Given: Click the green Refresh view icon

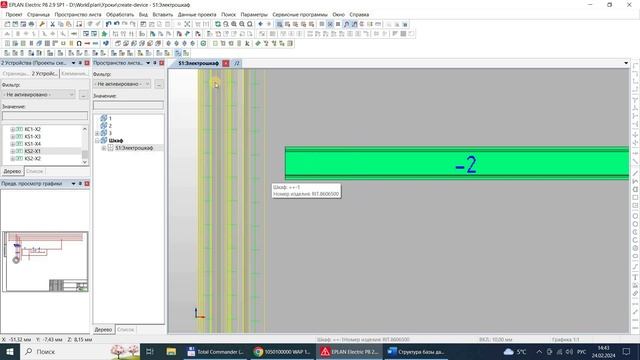Looking at the screenshot, I should click(x=218, y=24).
